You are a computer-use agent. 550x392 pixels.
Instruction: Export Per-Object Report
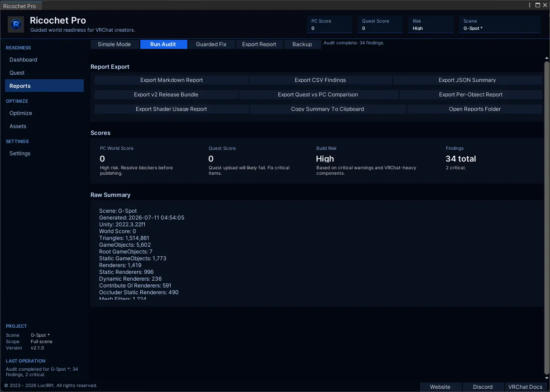[471, 95]
